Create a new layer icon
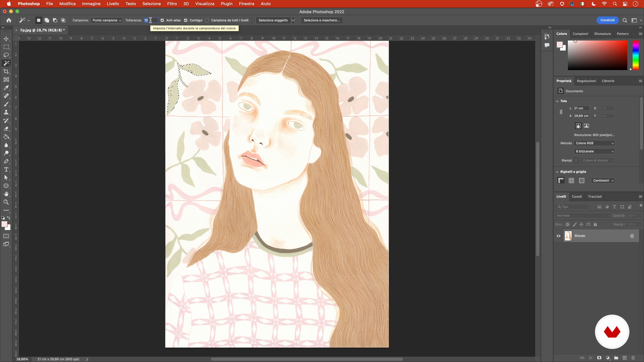The width and height of the screenshot is (644, 362). 625,358
